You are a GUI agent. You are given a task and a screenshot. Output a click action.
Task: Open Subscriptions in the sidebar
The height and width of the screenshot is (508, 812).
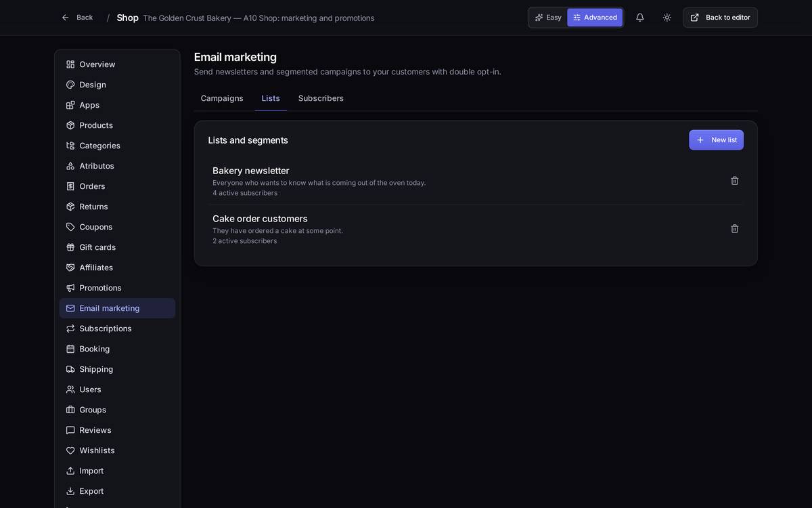click(117, 329)
